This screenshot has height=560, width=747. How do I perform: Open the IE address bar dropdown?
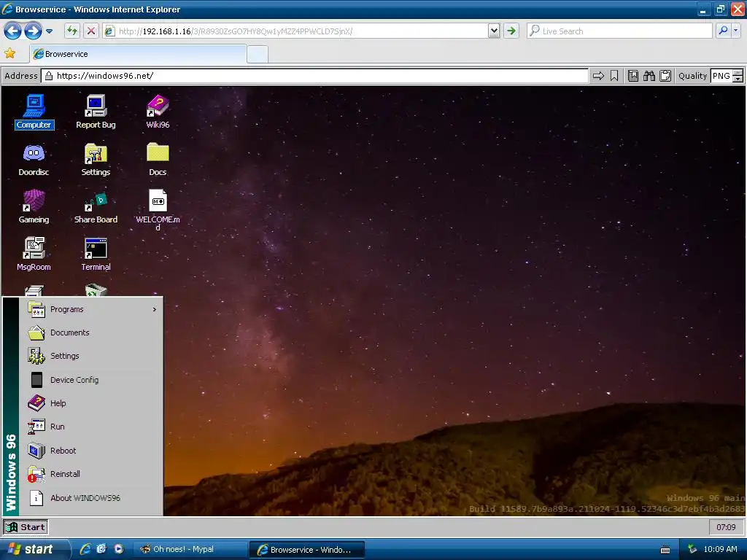[x=494, y=31]
